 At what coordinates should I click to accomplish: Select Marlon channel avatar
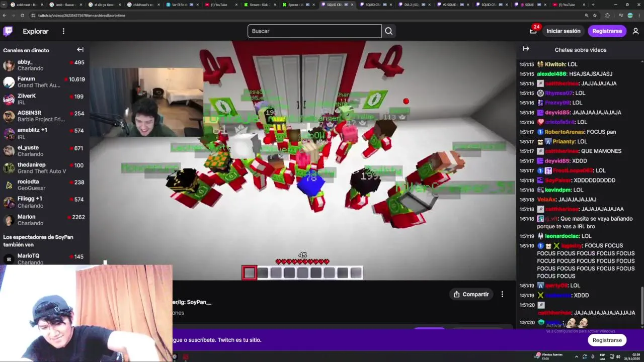pyautogui.click(x=9, y=220)
